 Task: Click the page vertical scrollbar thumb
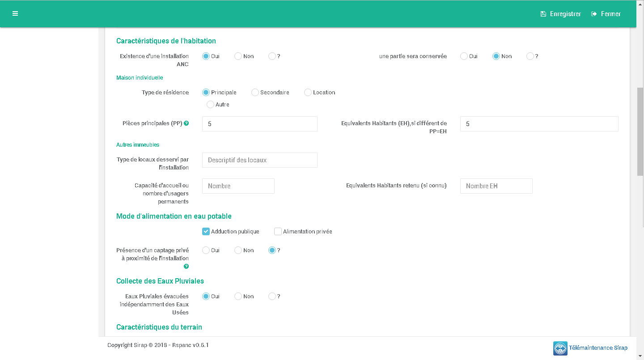click(x=640, y=132)
